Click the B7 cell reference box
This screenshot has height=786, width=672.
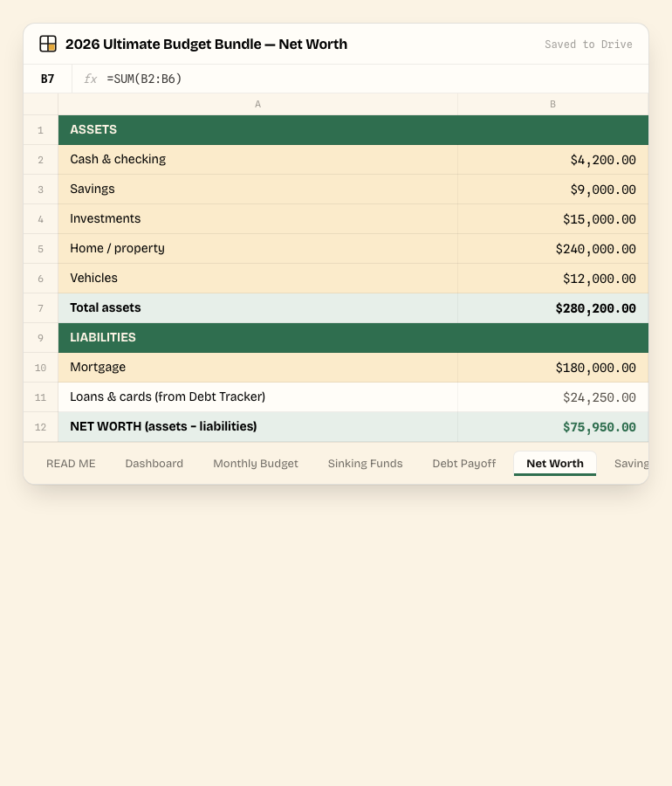(x=48, y=79)
